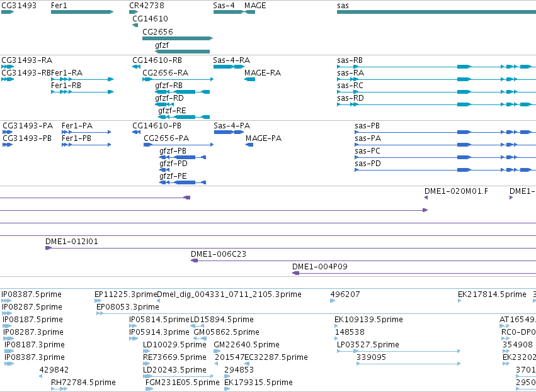This screenshot has width=536, height=392.
Task: Click the Sas-4 gene label
Action: click(224, 6)
